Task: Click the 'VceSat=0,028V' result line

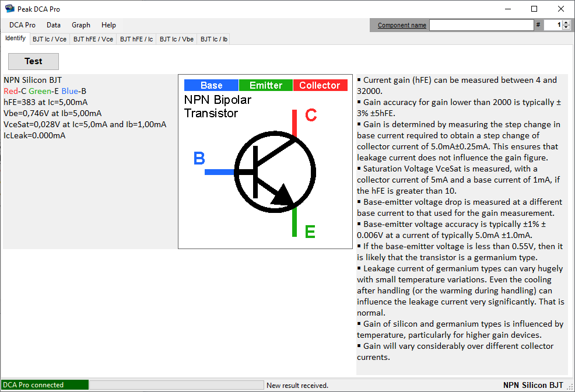Action: 85,124
